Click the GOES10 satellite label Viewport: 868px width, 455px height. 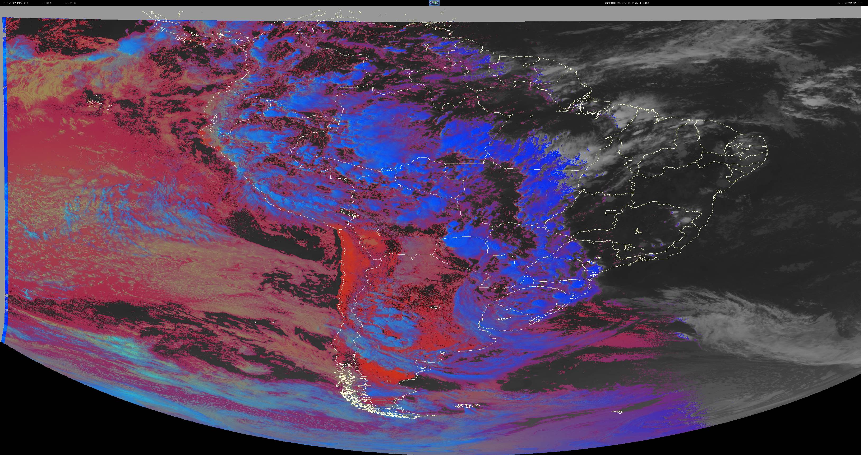click(x=70, y=3)
